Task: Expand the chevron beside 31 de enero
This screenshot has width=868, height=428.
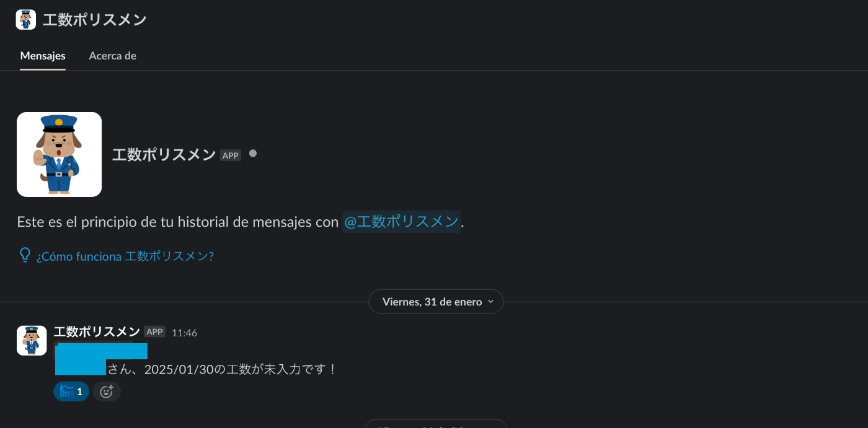Action: click(x=491, y=302)
